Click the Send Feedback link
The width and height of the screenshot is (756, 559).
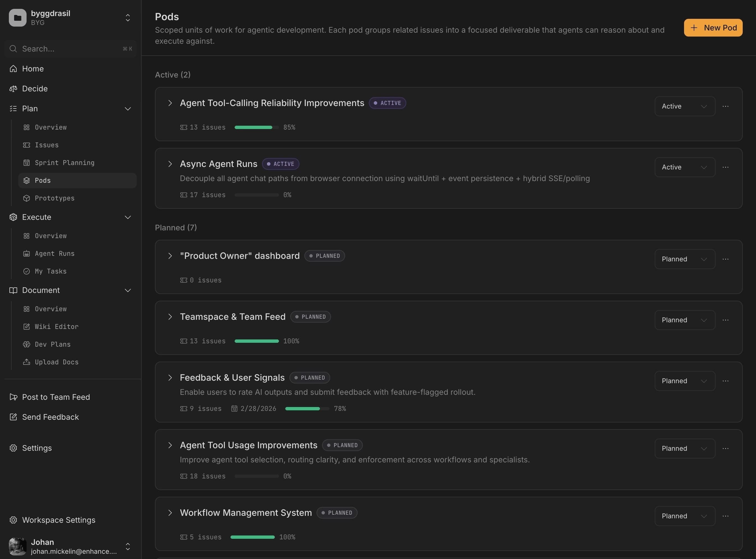[x=50, y=417]
